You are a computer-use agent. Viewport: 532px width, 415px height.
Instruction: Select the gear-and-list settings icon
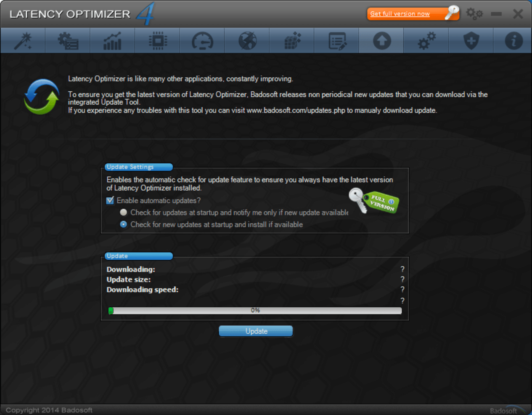[68, 41]
